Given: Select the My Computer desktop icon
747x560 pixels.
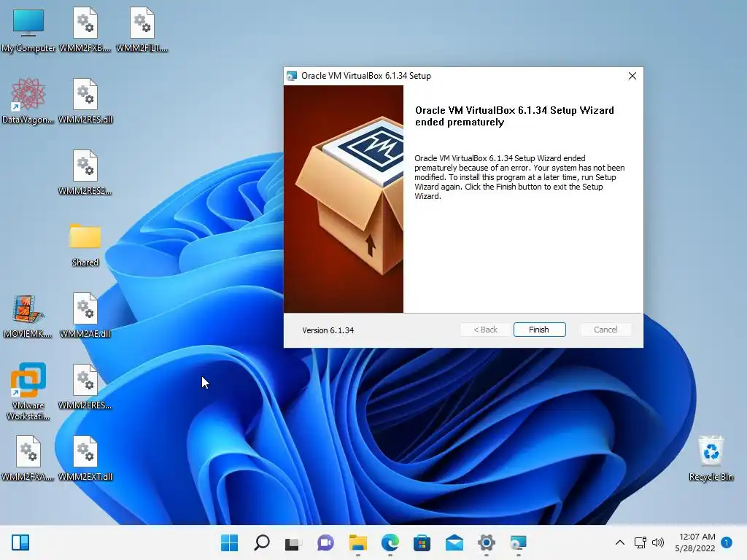Looking at the screenshot, I should pyautogui.click(x=28, y=30).
